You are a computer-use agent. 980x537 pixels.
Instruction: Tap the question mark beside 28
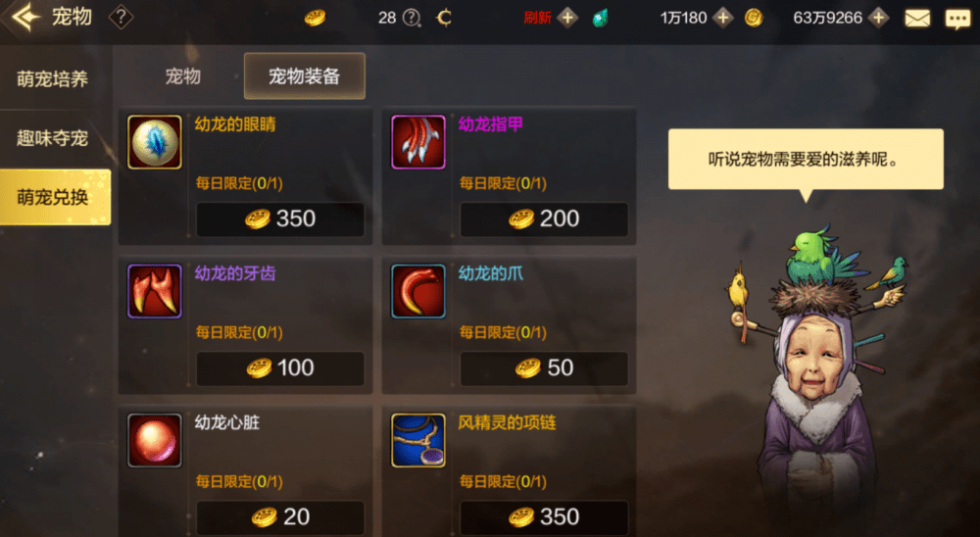(412, 18)
